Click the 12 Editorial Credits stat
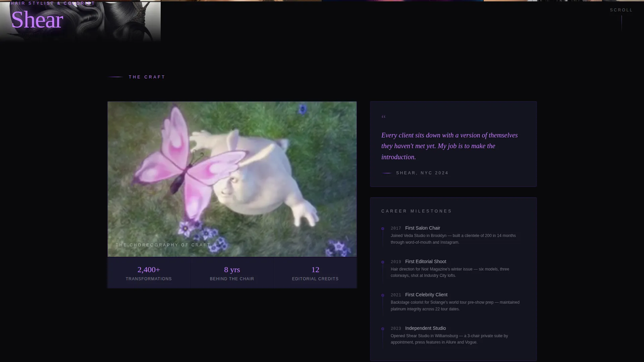This screenshot has width=644, height=362. click(315, 273)
